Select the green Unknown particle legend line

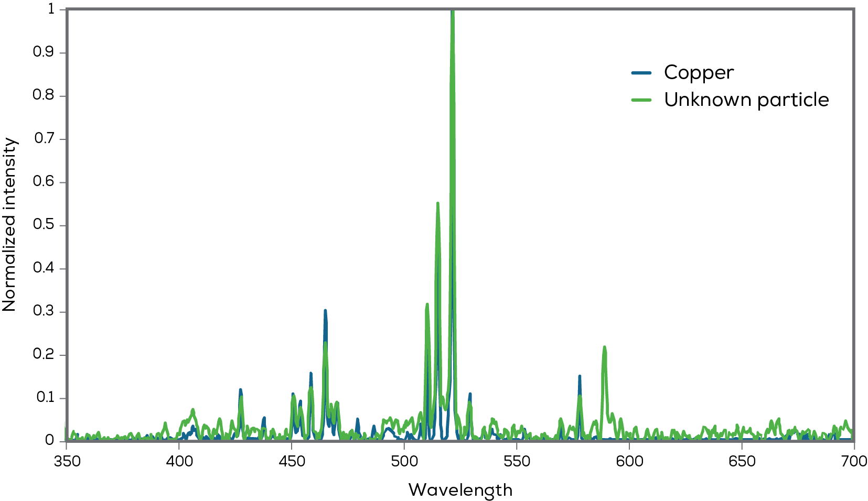point(641,100)
